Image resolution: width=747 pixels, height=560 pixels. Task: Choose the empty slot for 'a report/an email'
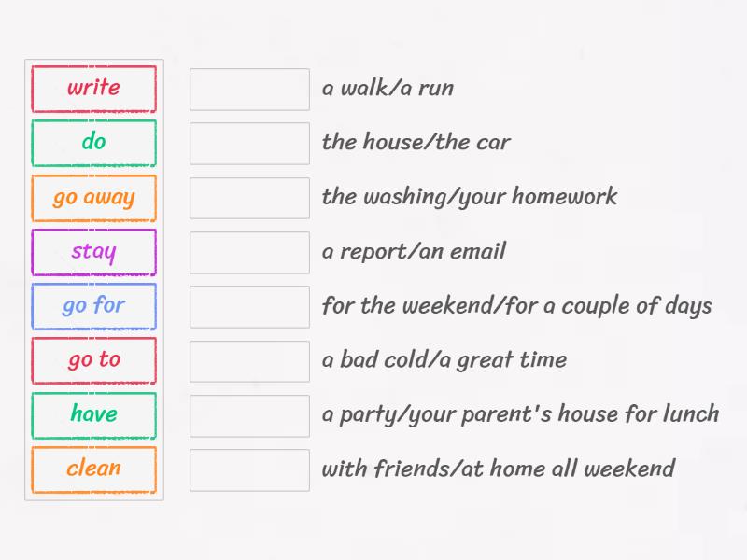coord(249,252)
